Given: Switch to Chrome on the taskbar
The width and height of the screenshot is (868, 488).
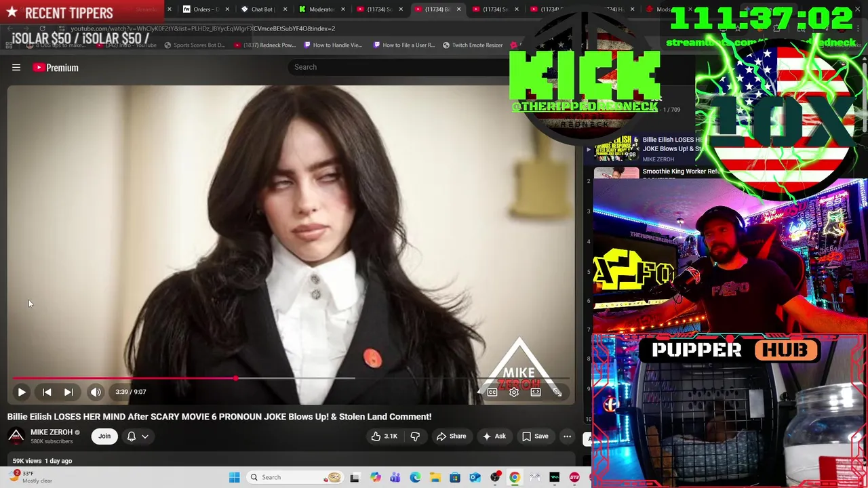Looking at the screenshot, I should coord(515,477).
